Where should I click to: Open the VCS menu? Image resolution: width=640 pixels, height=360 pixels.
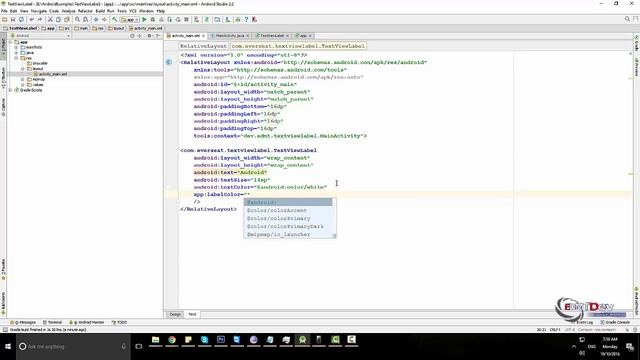tap(133, 11)
